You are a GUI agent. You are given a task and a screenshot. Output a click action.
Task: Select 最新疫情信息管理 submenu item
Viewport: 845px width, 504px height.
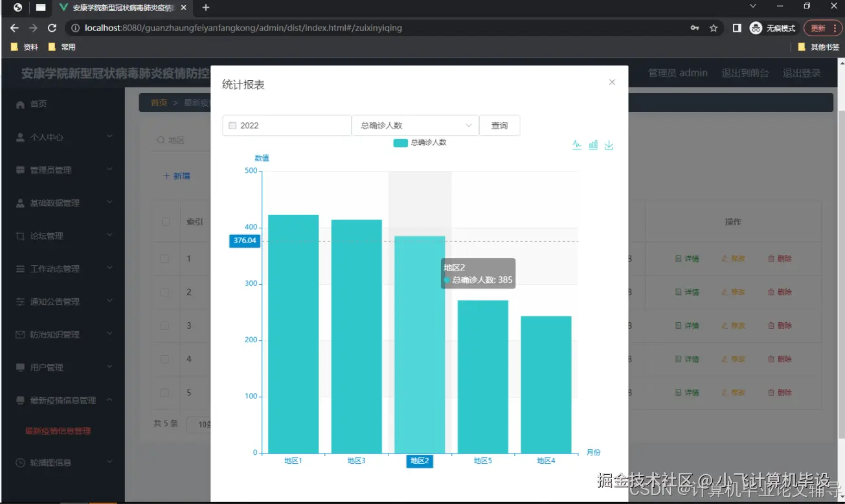pos(58,431)
